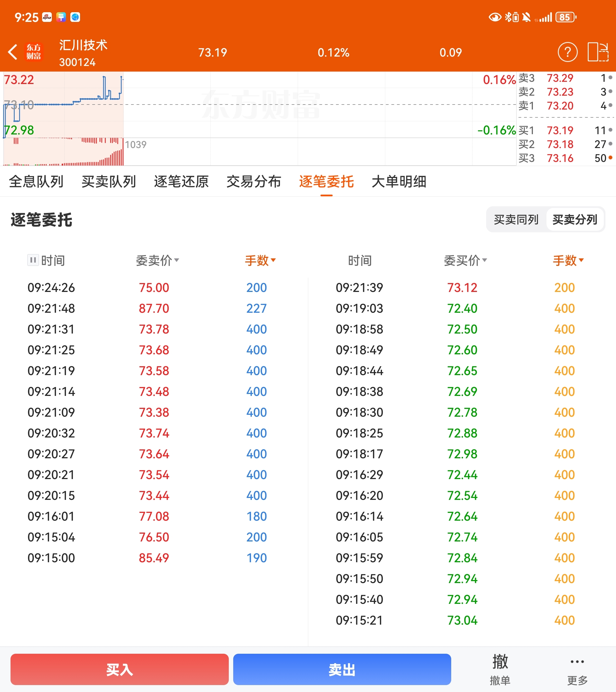Open the help question mark icon
Screen dimensions: 616x692
567,52
